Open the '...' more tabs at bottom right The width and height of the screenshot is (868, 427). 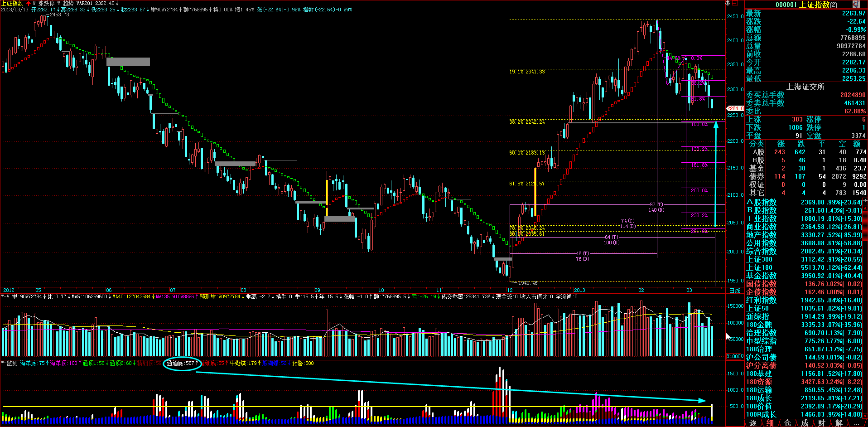[856, 423]
